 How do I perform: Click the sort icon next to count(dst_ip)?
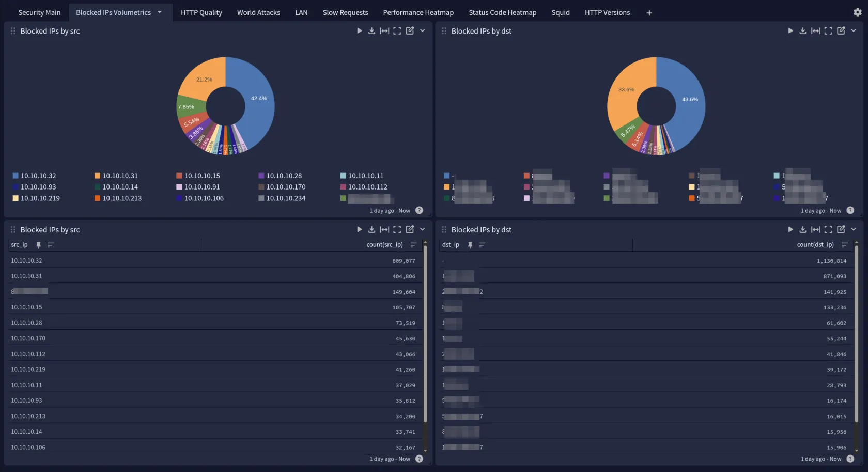[x=844, y=245]
